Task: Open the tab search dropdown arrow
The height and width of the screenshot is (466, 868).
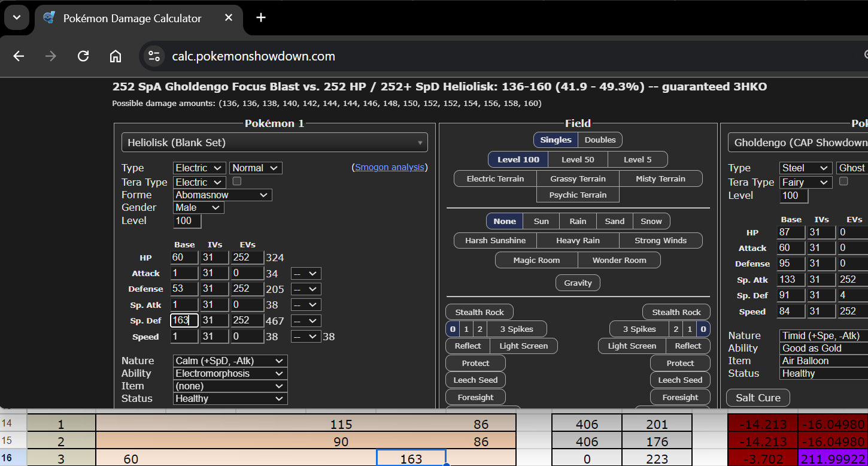Action: tap(16, 17)
